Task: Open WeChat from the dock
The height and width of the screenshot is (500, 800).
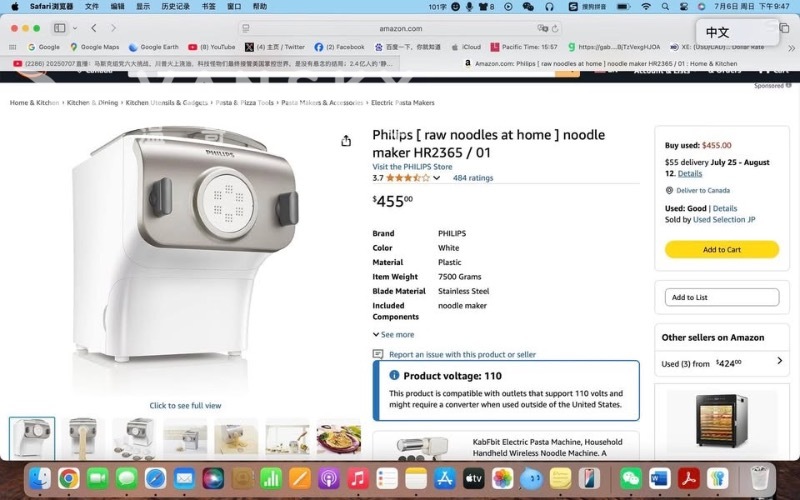Action: (x=631, y=479)
